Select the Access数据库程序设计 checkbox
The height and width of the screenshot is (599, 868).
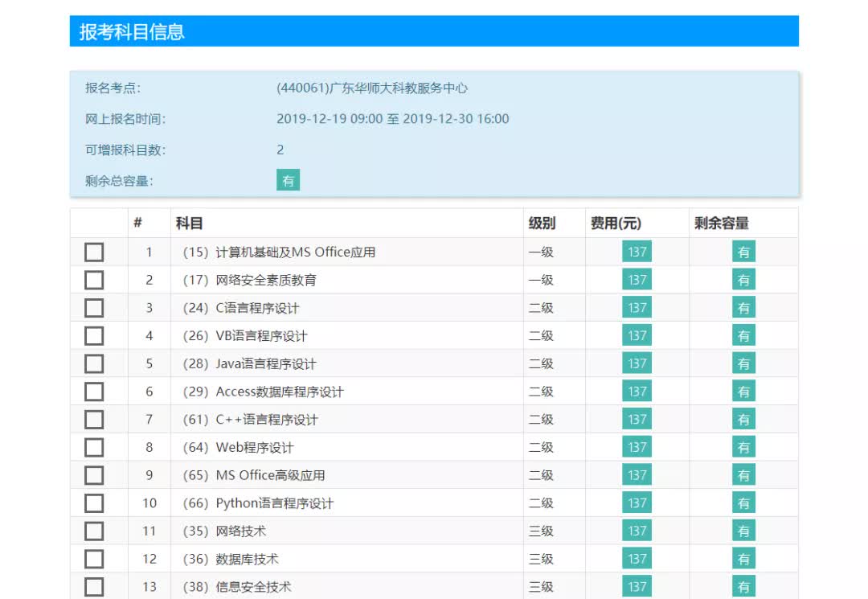click(x=94, y=391)
